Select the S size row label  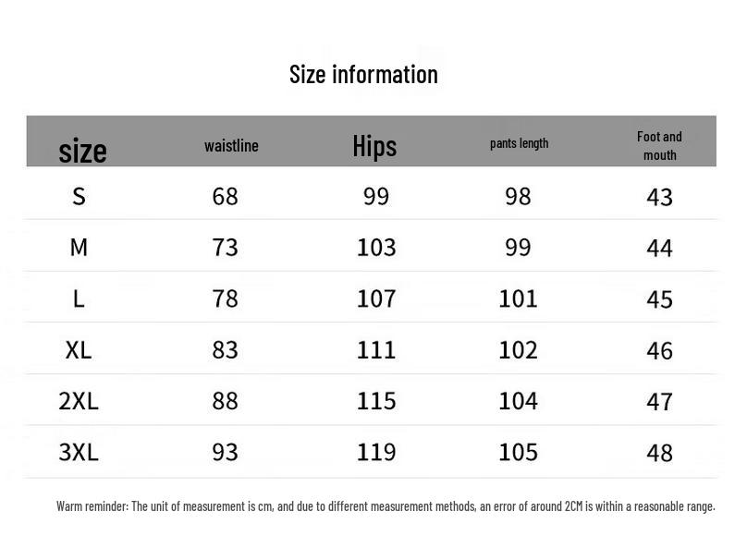[79, 196]
